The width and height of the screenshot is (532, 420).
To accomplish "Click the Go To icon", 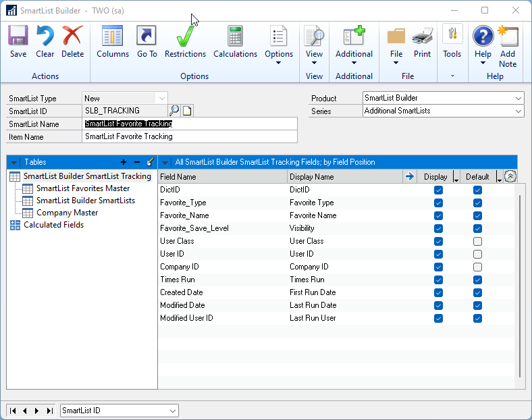I will pyautogui.click(x=147, y=35).
